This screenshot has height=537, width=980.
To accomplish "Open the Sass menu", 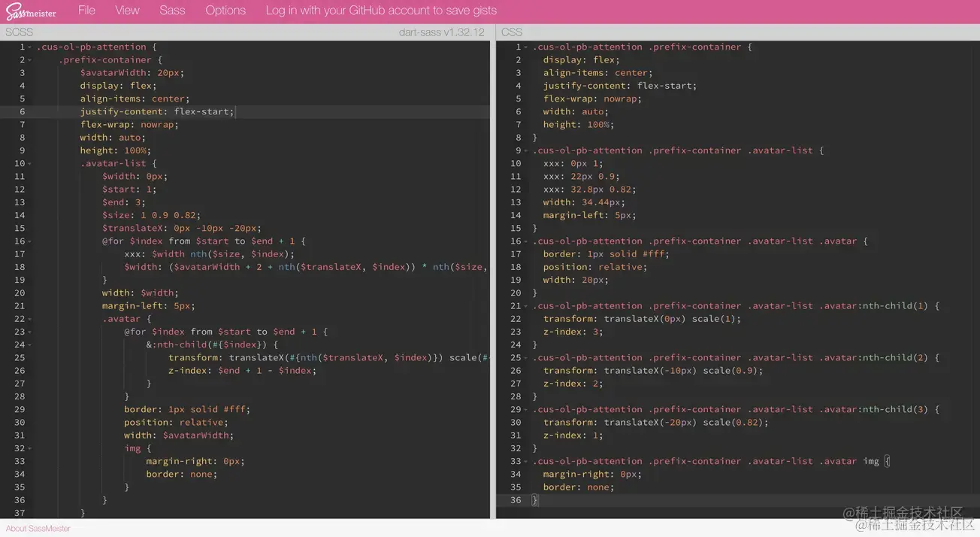I will (172, 11).
